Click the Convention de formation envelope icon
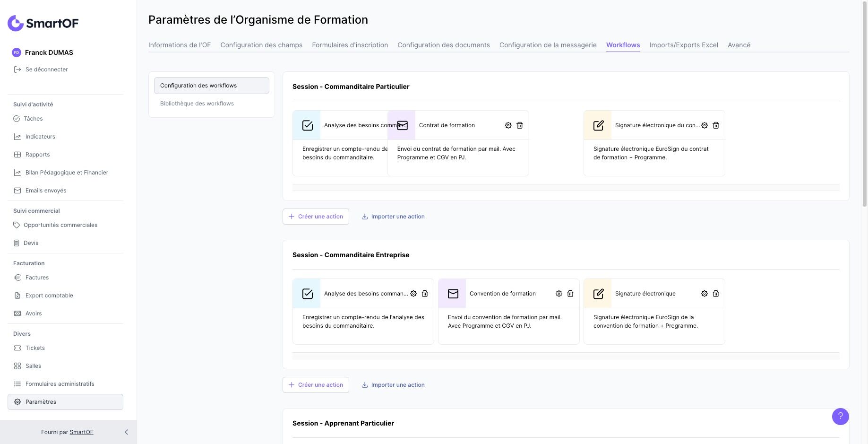This screenshot has width=868, height=444. [x=453, y=294]
